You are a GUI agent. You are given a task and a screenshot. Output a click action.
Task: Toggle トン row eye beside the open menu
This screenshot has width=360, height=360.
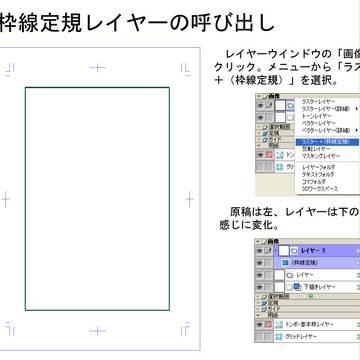click(260, 155)
